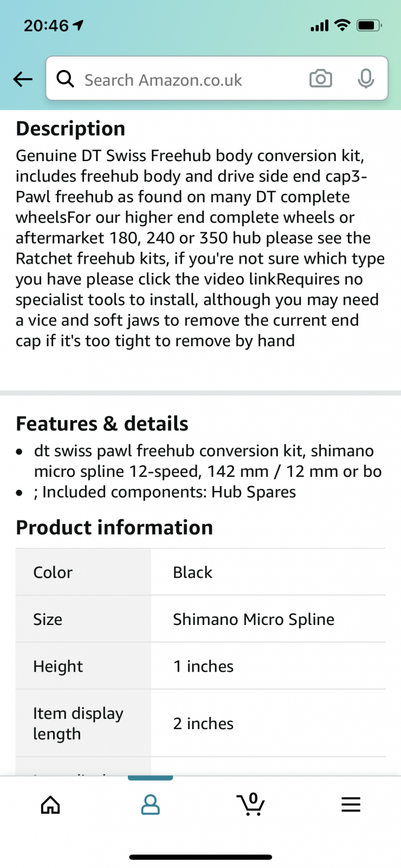Tap the search magnifier icon
Viewport: 401px width, 868px height.
(66, 79)
